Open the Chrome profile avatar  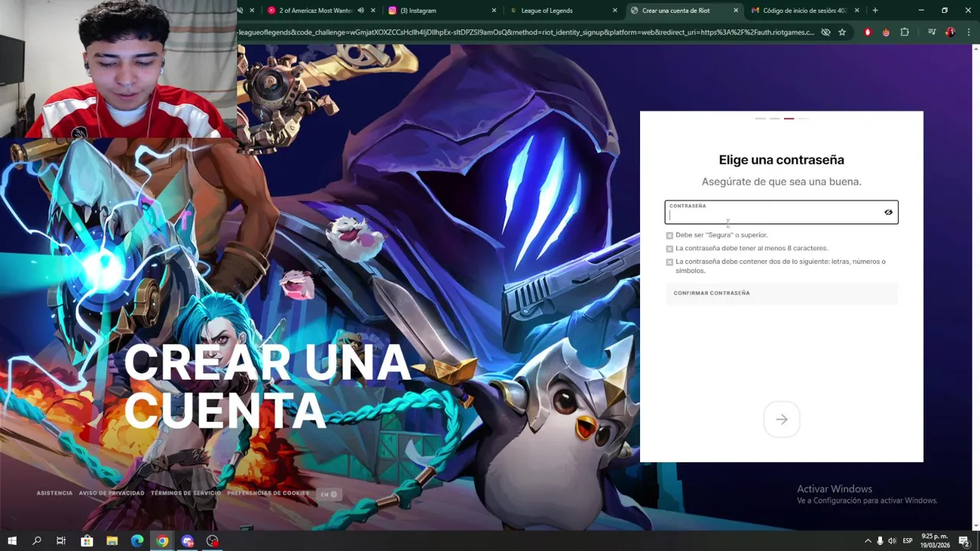[950, 32]
